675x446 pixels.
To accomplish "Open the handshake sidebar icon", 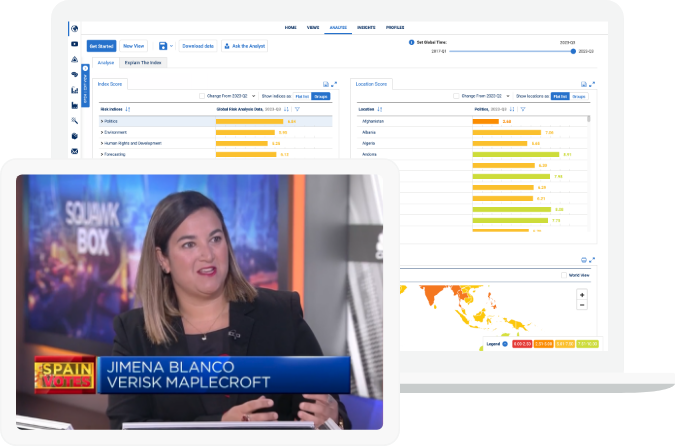I will pyautogui.click(x=74, y=74).
